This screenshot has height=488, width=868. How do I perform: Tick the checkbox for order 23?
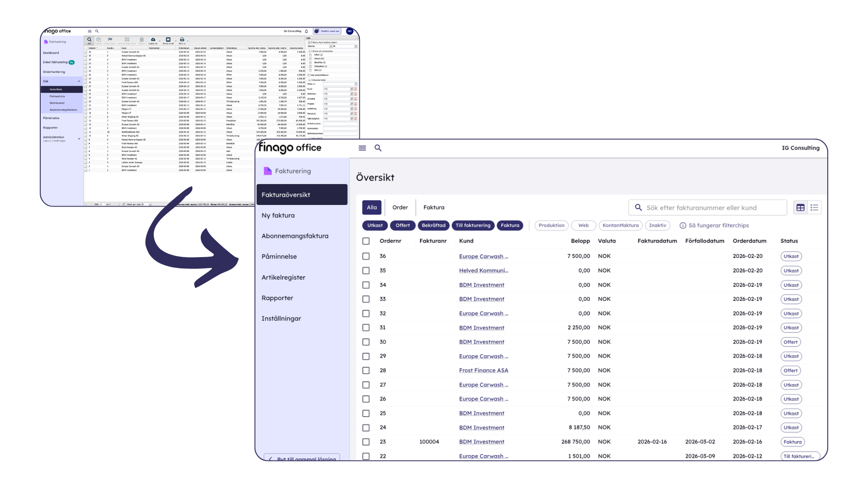point(366,442)
